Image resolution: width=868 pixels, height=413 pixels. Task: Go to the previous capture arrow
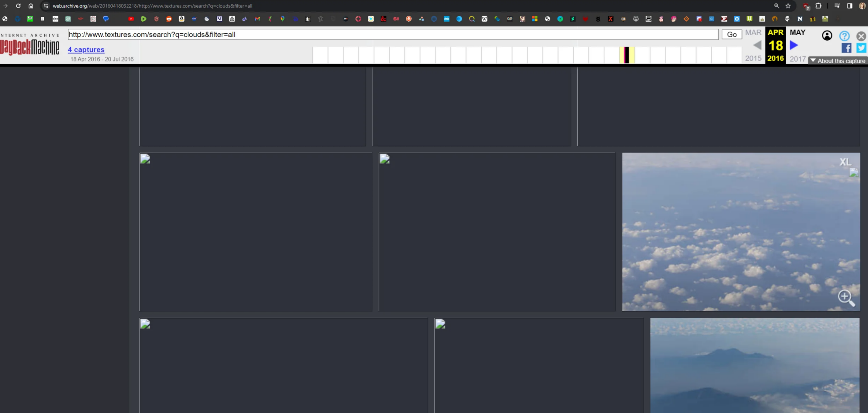pos(757,45)
